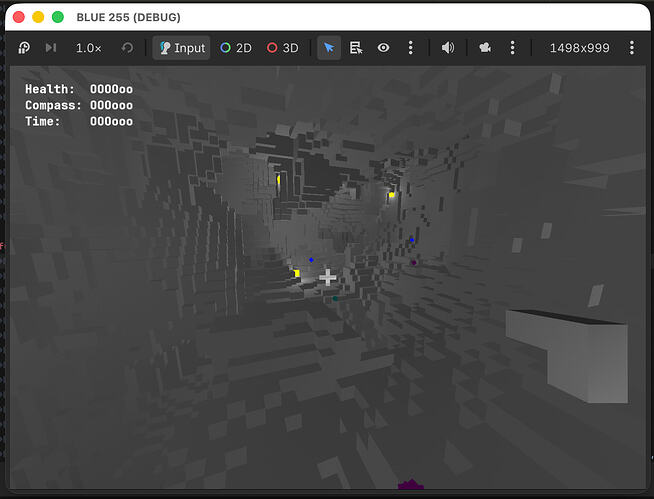This screenshot has width=654, height=499.
Task: Open camera override options menu
Action: pos(513,48)
